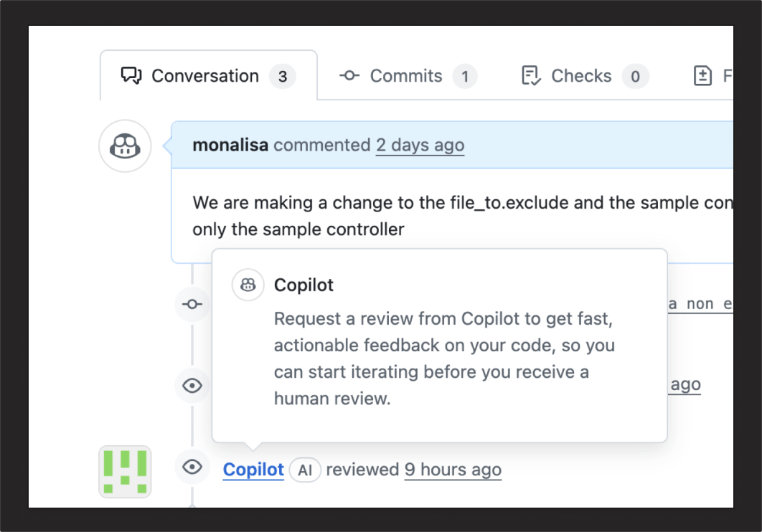
Task: Click the '2 days ago' timestamp
Action: pos(420,145)
